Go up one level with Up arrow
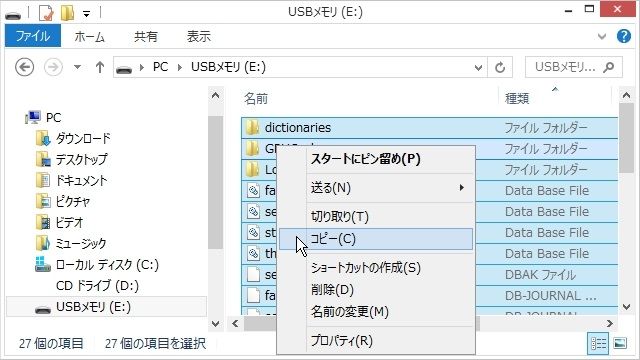Screen dimensions: 640x360 [100, 67]
